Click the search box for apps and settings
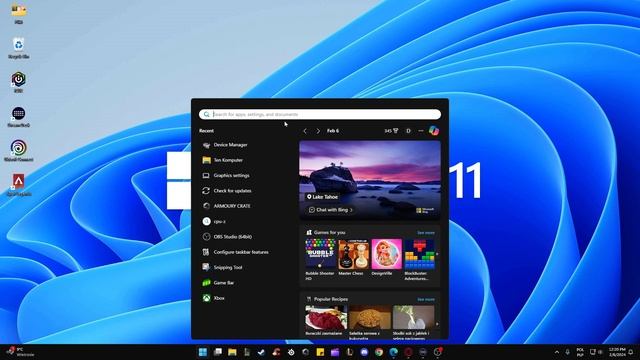This screenshot has width=640, height=360. coord(320,114)
